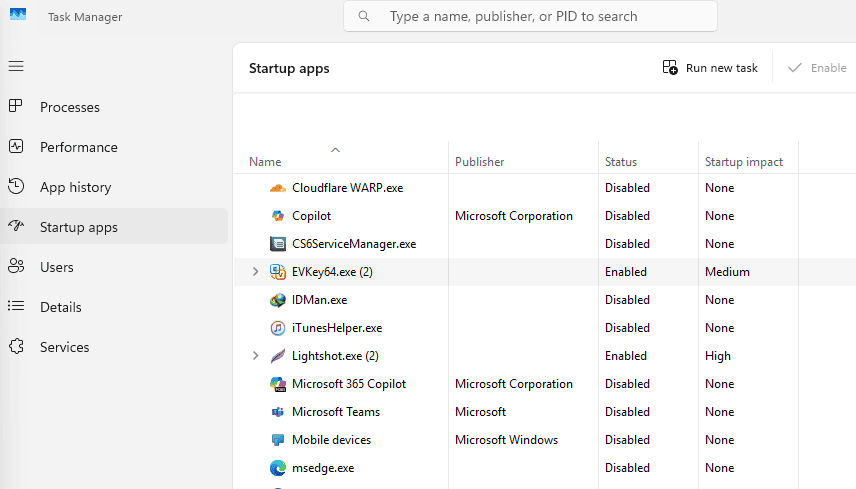
Task: Click the Enable button
Action: (817, 68)
